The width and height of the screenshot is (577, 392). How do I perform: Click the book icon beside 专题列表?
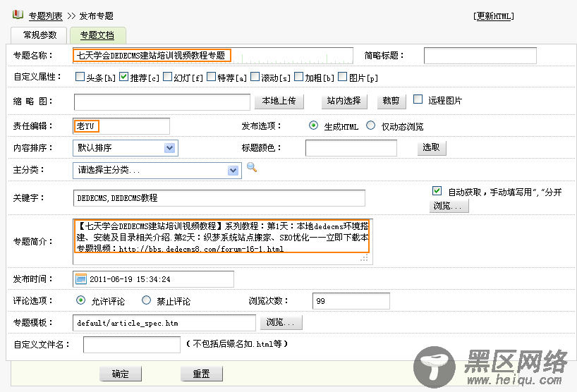tap(18, 15)
